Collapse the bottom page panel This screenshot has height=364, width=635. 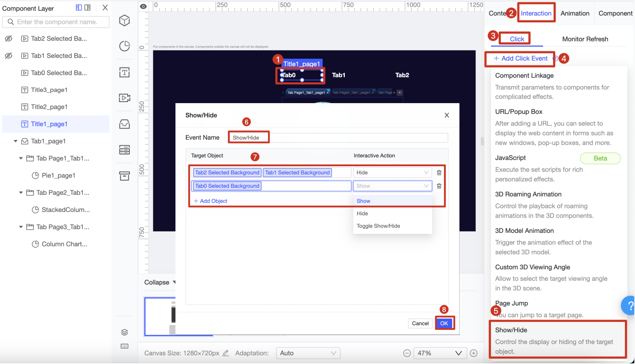point(160,282)
